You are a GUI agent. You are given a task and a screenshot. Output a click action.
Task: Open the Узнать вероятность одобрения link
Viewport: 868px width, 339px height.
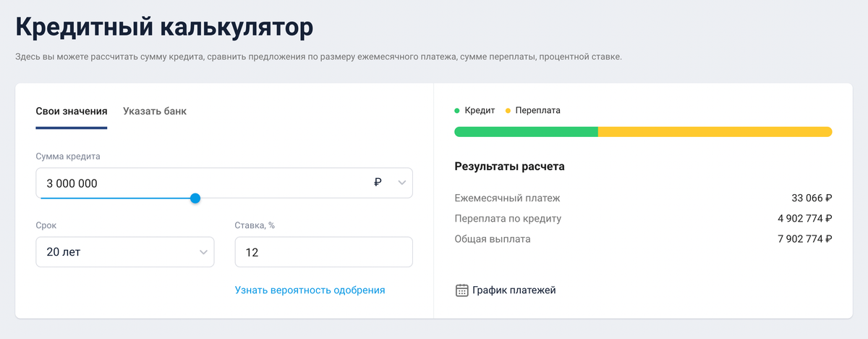(x=310, y=290)
